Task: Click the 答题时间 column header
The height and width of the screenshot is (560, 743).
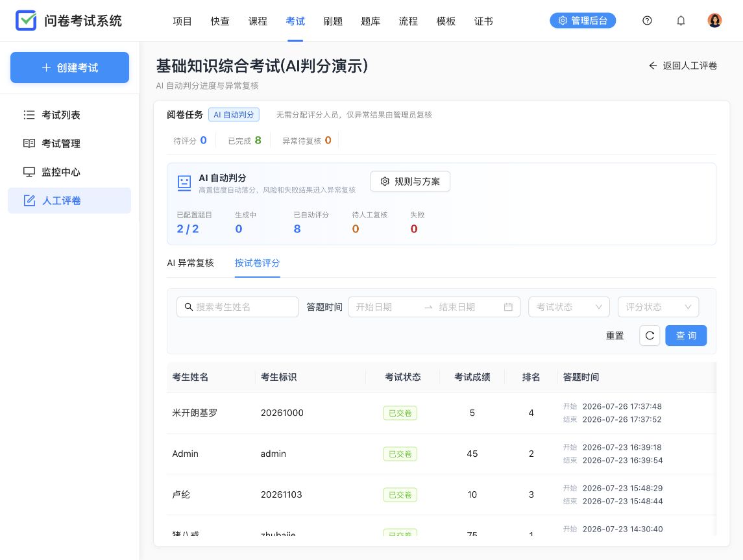Action: coord(581,377)
